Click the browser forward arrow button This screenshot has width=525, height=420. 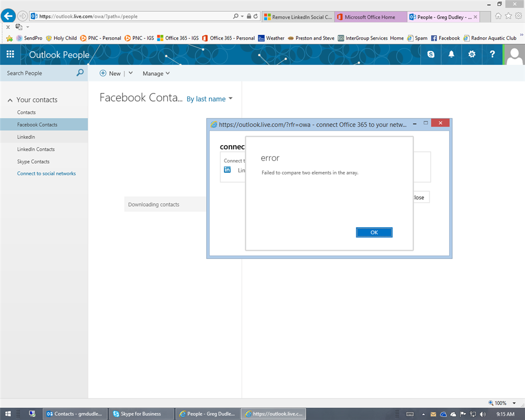[23, 16]
